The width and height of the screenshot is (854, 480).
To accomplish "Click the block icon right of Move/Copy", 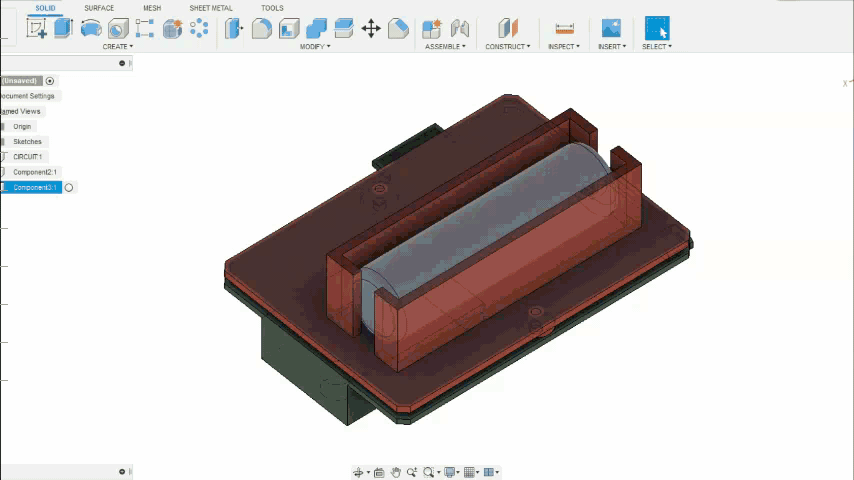I will click(398, 28).
